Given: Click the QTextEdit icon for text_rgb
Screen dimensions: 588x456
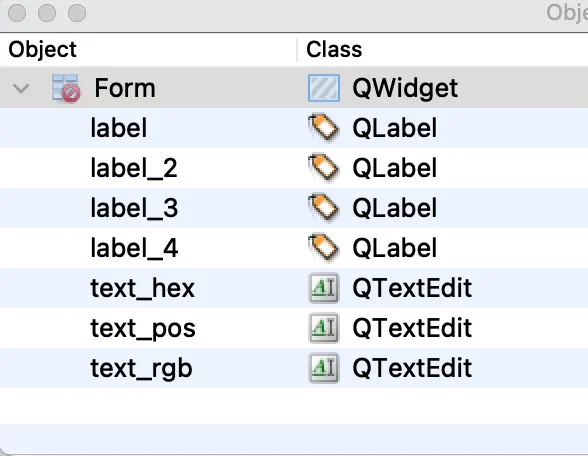Looking at the screenshot, I should coord(324,368).
